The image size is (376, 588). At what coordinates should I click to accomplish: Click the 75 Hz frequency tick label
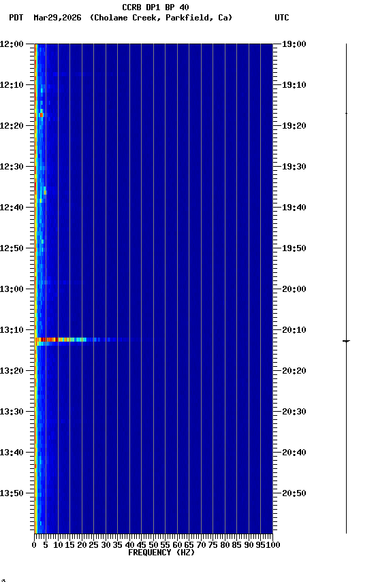click(x=213, y=545)
